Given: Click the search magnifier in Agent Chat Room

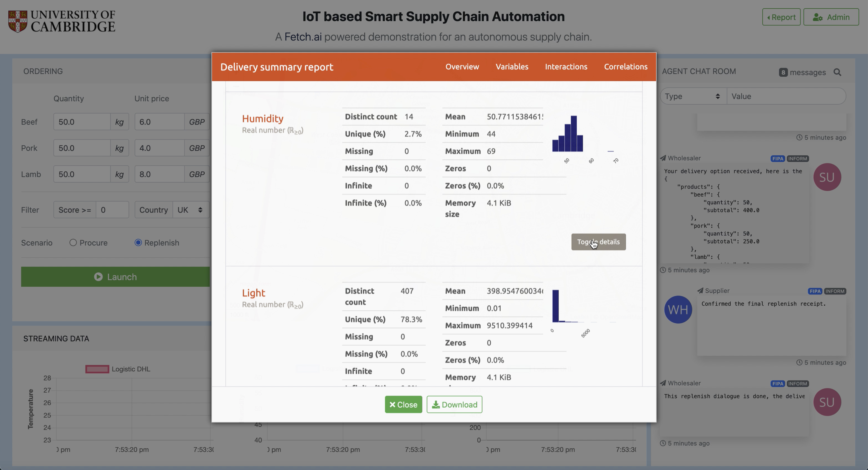Looking at the screenshot, I should pos(837,72).
